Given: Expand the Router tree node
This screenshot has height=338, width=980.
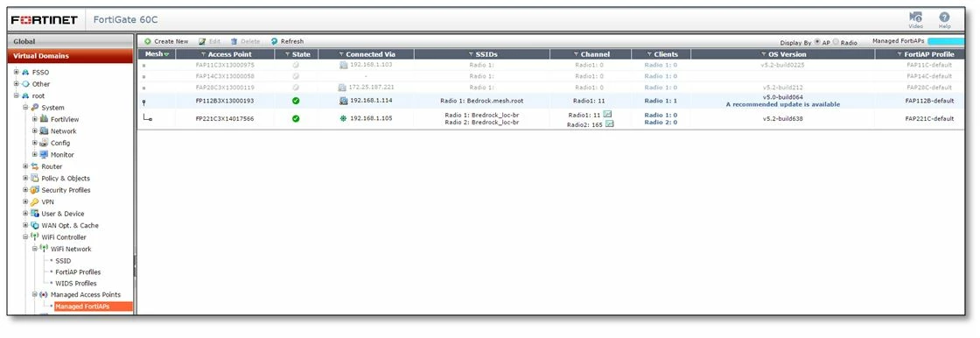Looking at the screenshot, I should click(25, 166).
